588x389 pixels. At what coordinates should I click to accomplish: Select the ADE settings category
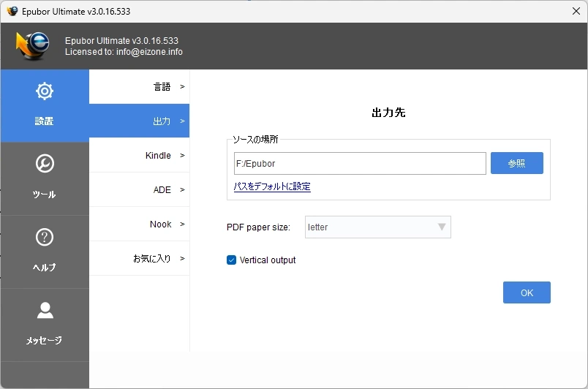[140, 189]
